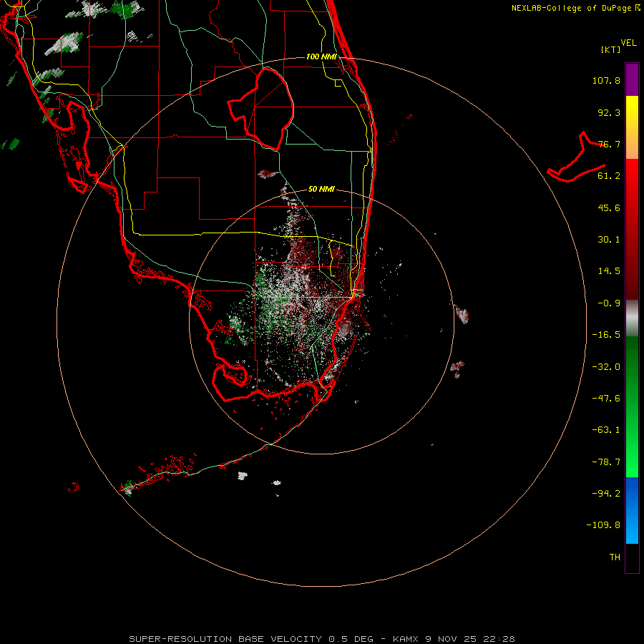This screenshot has height=644, width=644.
Task: Select the -16.5 scale value
Action: point(606,335)
